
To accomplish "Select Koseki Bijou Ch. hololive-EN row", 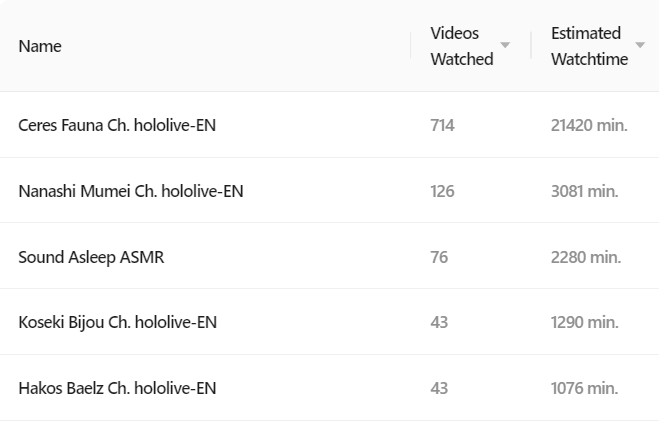I will click(x=330, y=322).
